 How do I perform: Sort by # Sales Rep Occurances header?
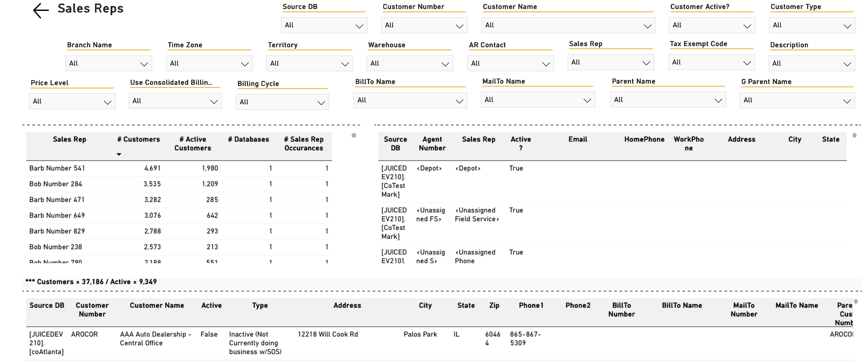(x=304, y=144)
